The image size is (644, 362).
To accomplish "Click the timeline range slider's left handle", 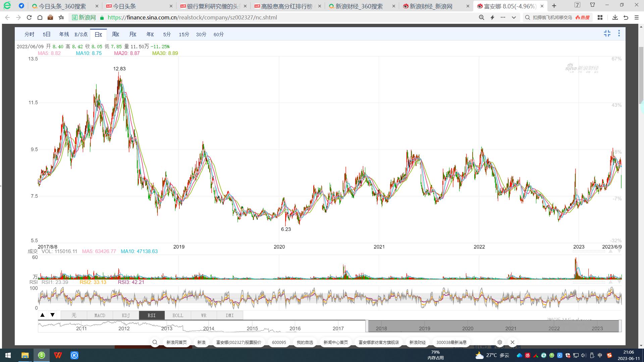I will [367, 326].
